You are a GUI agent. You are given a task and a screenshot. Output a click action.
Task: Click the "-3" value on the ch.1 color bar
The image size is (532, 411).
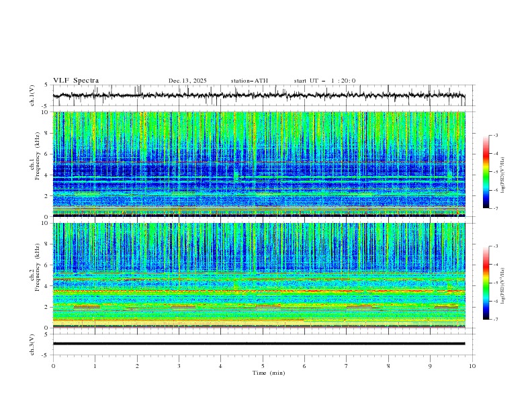click(x=495, y=135)
